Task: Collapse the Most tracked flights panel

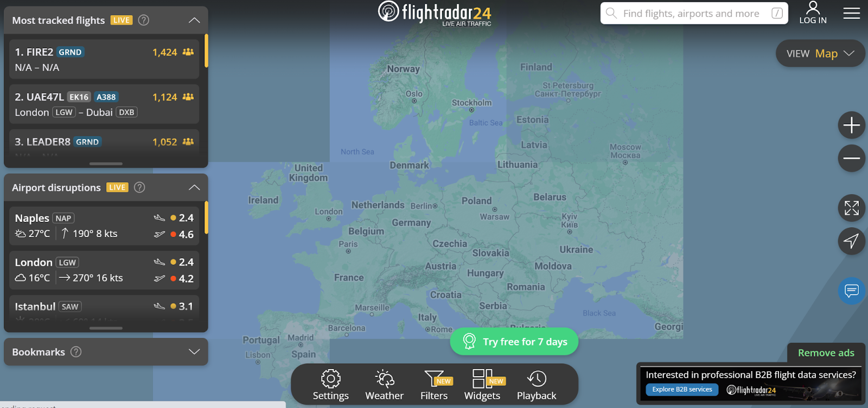Action: 194,20
